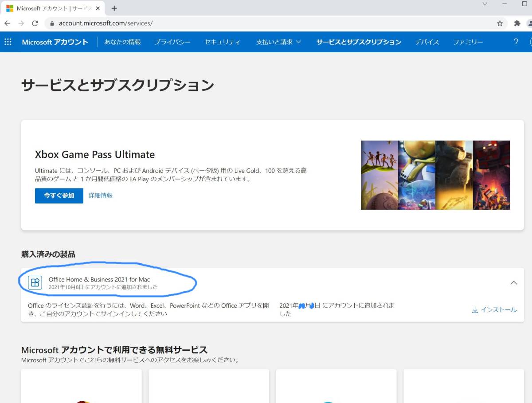Reload the page with refresh icon
The height and width of the screenshot is (403, 532).
click(35, 23)
